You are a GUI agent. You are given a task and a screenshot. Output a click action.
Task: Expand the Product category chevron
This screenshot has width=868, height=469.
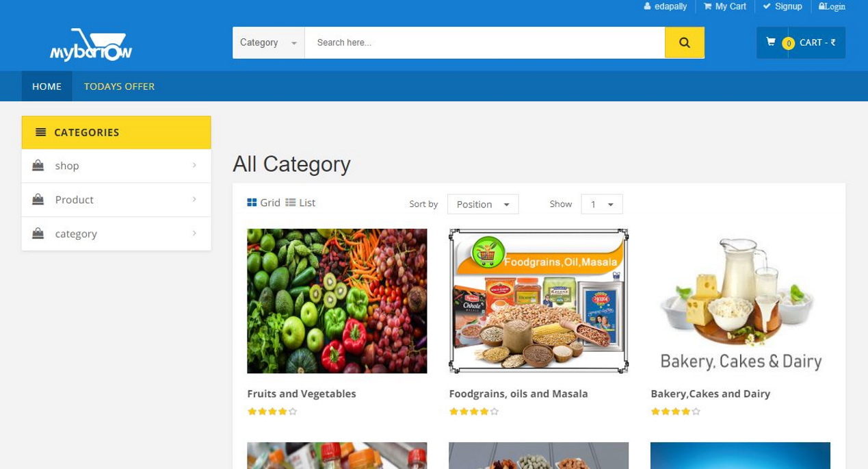click(x=194, y=199)
